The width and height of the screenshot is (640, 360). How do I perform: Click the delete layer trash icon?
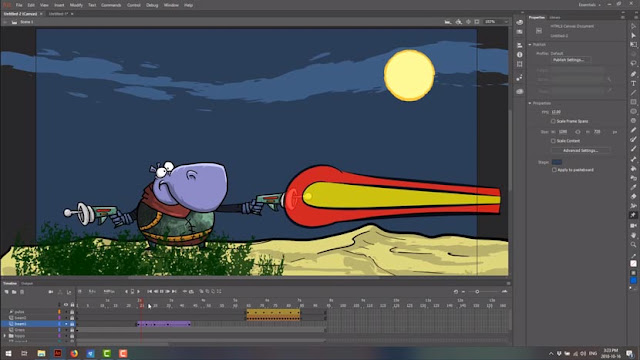click(x=22, y=292)
